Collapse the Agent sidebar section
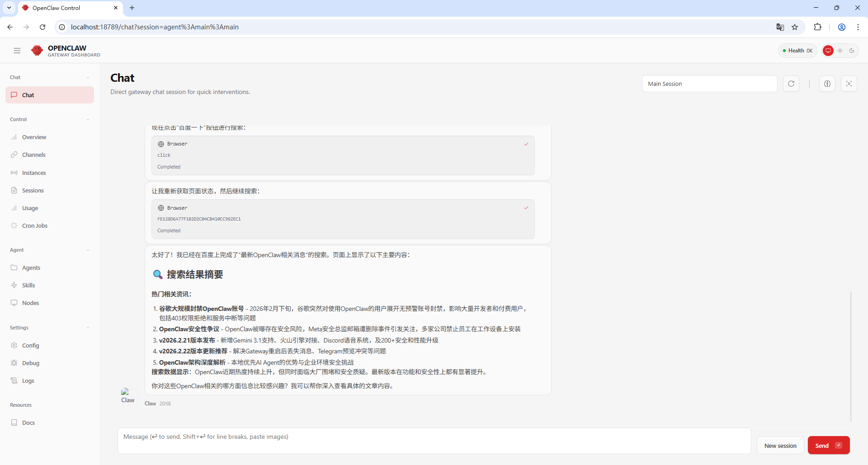Screen dimensions: 868x465 pos(88,250)
